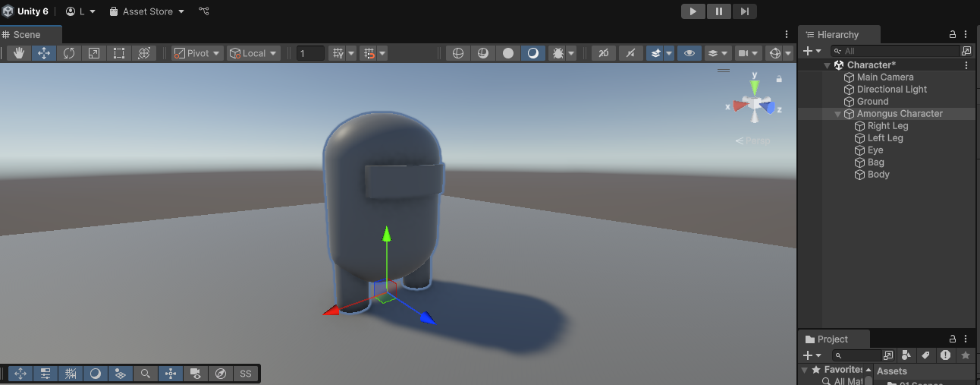Viewport: 980px width, 385px height.
Task: Click the grid snap value field
Action: 310,53
